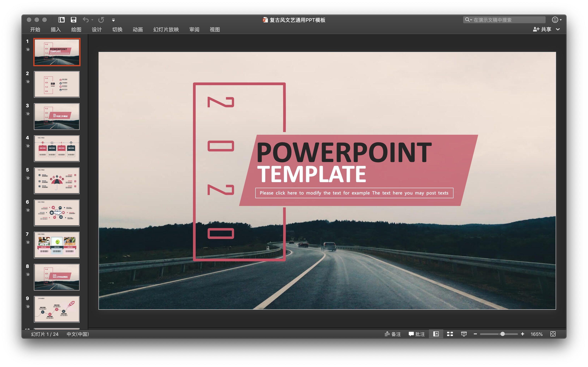Open the 视图 tab
The image size is (588, 367).
[x=215, y=29]
